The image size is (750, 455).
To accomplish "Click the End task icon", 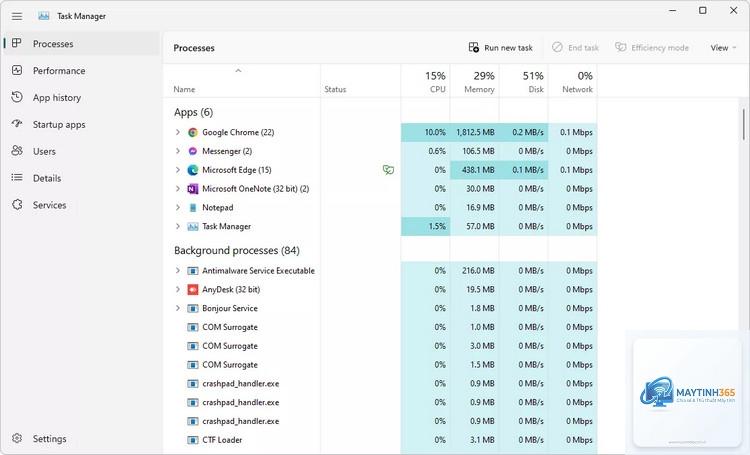I will pyautogui.click(x=557, y=47).
